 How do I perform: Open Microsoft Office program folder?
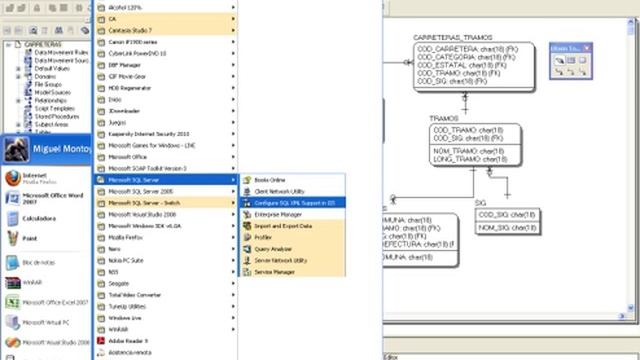coord(166,157)
